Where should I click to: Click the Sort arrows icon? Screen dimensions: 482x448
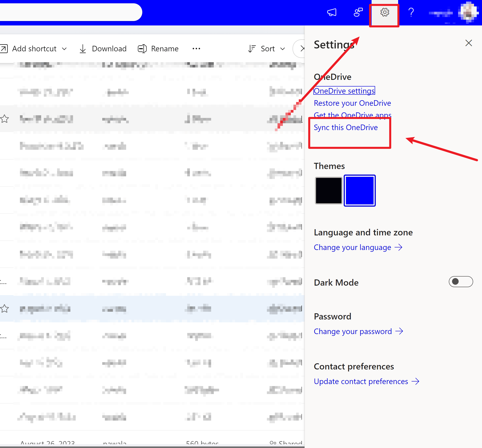252,48
